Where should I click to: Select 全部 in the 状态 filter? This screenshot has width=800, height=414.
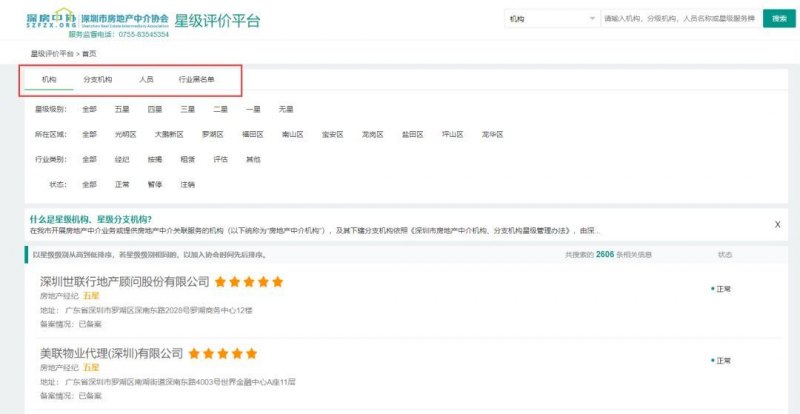coord(89,184)
